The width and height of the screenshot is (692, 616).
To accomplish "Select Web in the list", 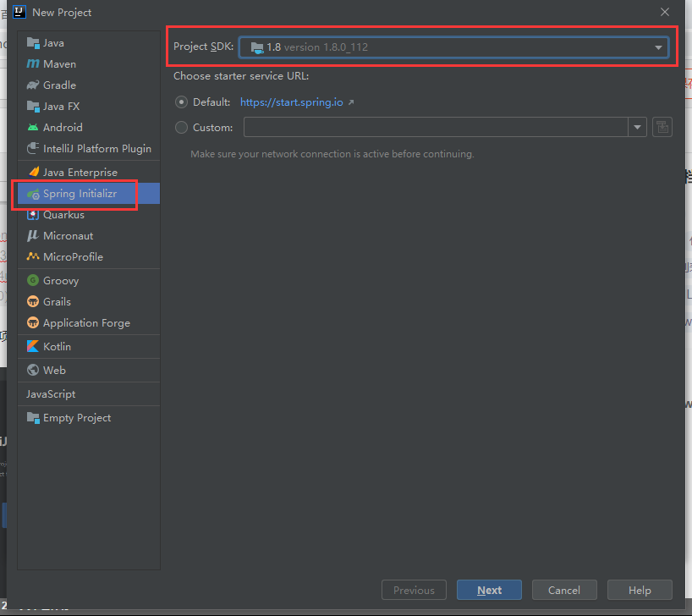I will 89,370.
